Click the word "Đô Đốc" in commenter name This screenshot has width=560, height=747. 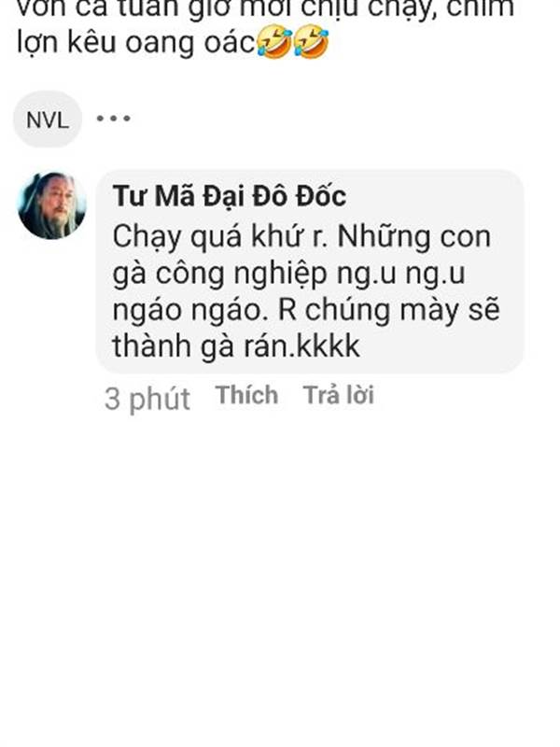pos(299,196)
